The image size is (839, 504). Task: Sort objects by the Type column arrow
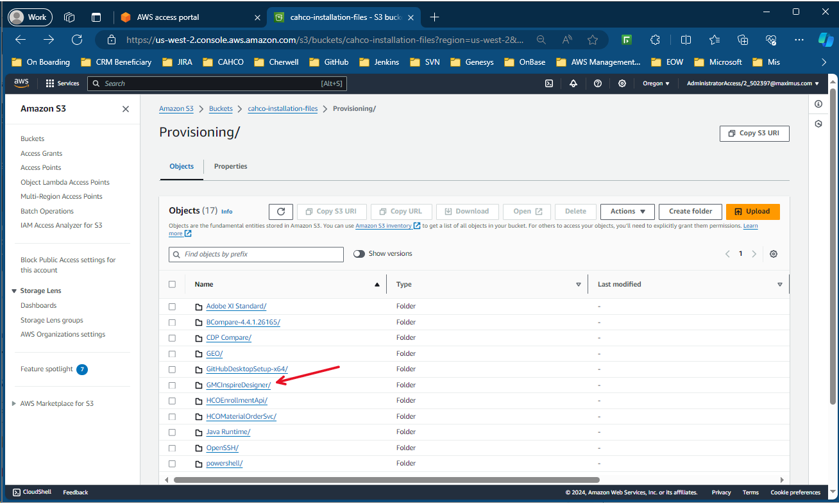point(578,284)
